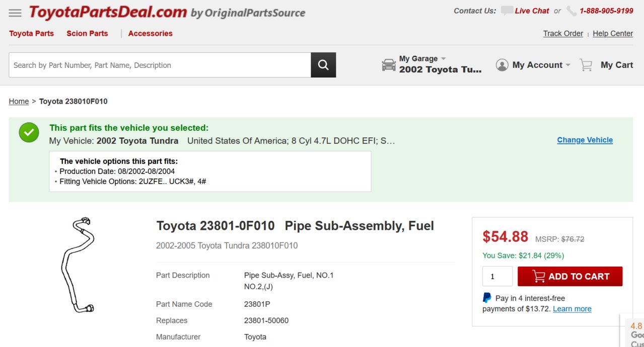Click the Production Date 08/2002-08/2004 line
Viewport: 644px width, 347px height.
click(x=117, y=171)
